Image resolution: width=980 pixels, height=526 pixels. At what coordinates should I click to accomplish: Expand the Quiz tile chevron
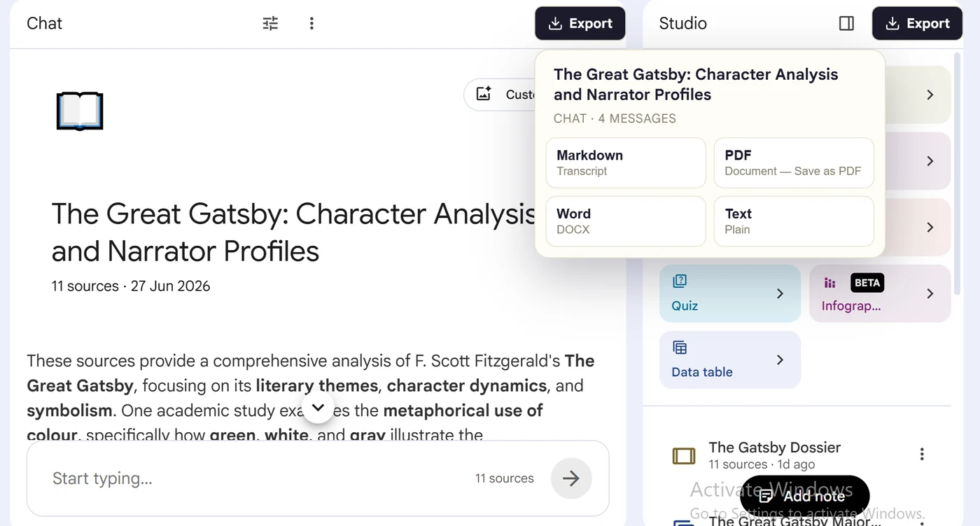[x=780, y=293]
